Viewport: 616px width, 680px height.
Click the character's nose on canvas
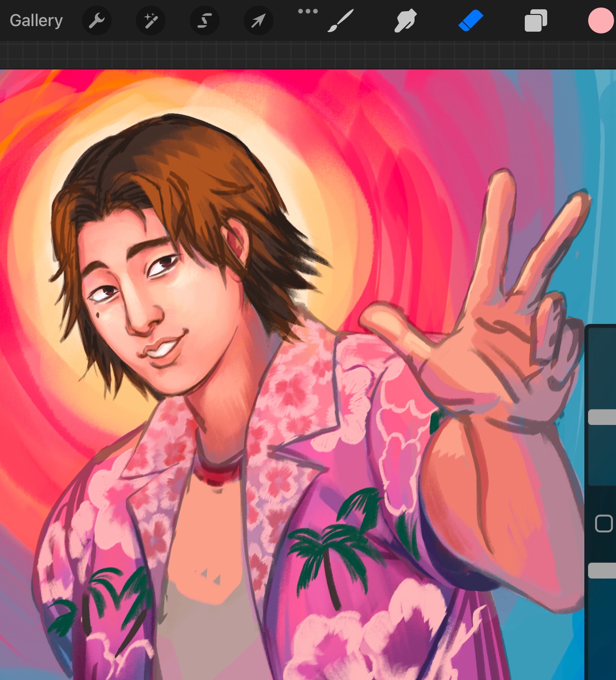pos(142,321)
